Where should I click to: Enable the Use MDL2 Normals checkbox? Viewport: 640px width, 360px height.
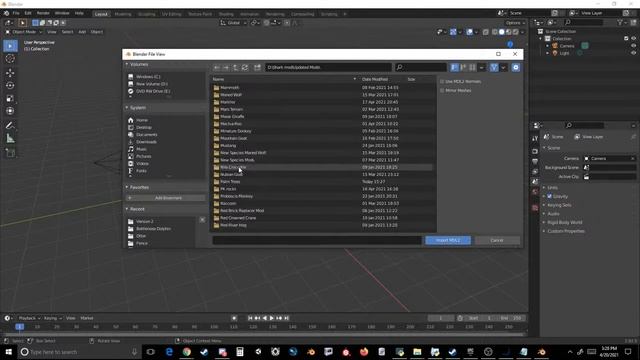pos(442,82)
